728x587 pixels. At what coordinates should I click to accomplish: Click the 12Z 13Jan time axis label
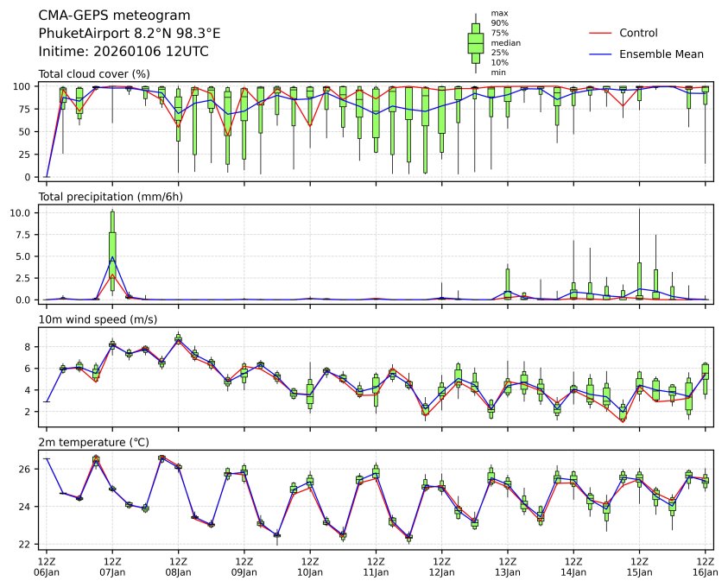pyautogui.click(x=508, y=567)
